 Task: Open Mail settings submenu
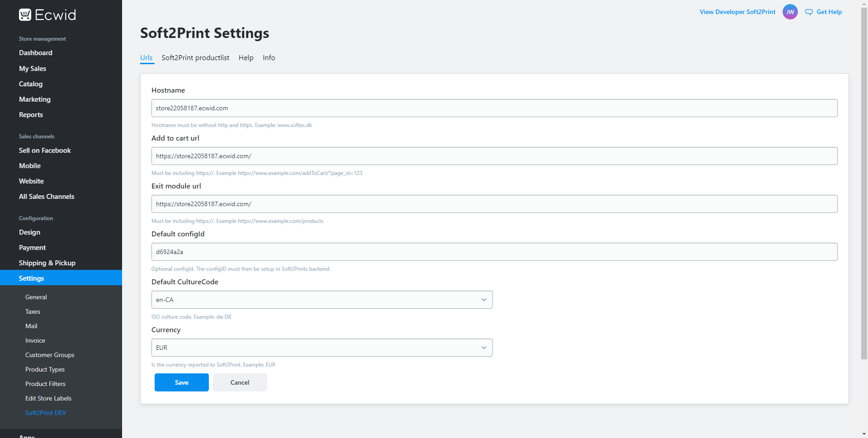pos(31,326)
